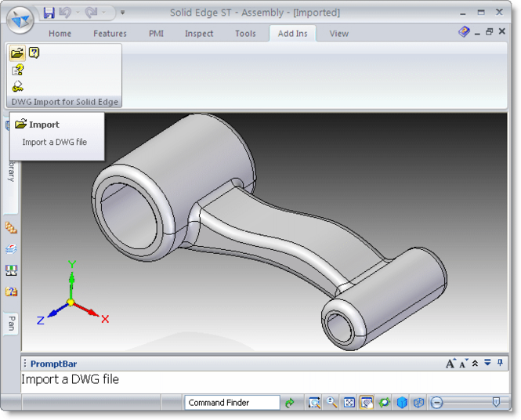Close the inner Imported document
Image resolution: width=521 pixels, height=420 pixels.
pyautogui.click(x=502, y=31)
